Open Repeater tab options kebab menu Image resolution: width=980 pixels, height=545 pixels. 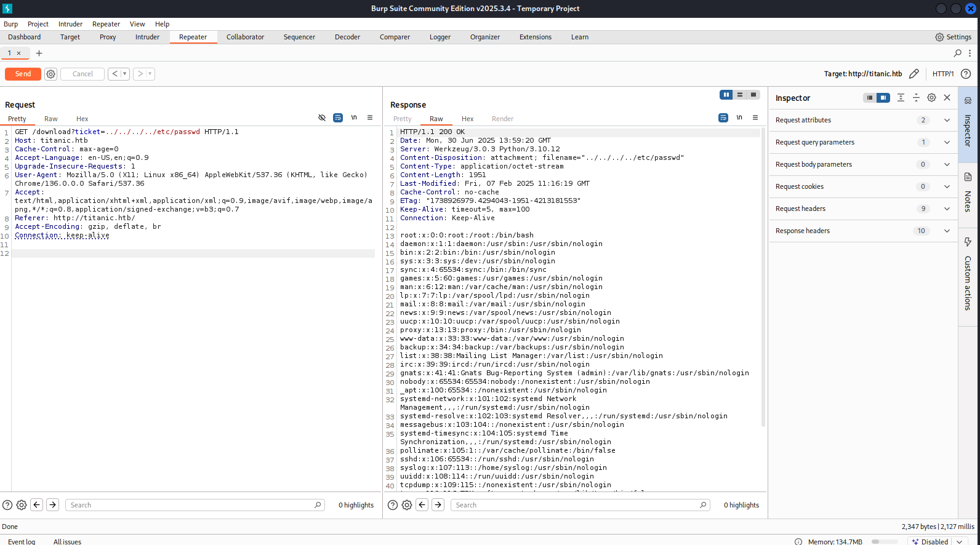(x=970, y=53)
